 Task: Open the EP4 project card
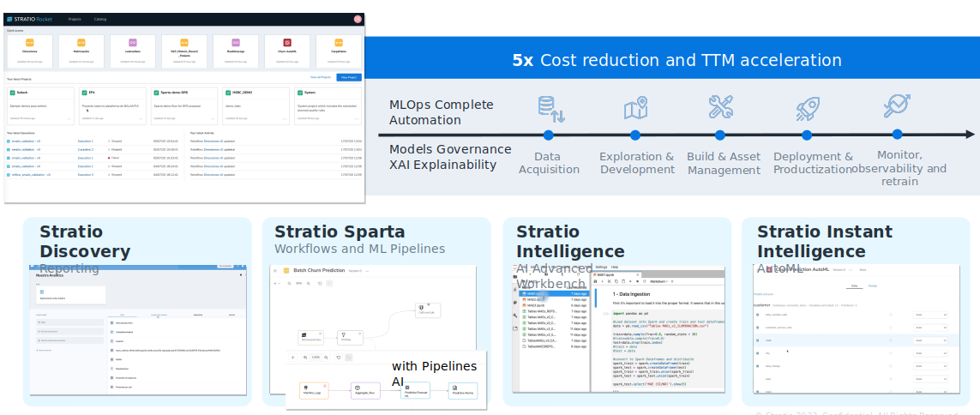pos(112,105)
